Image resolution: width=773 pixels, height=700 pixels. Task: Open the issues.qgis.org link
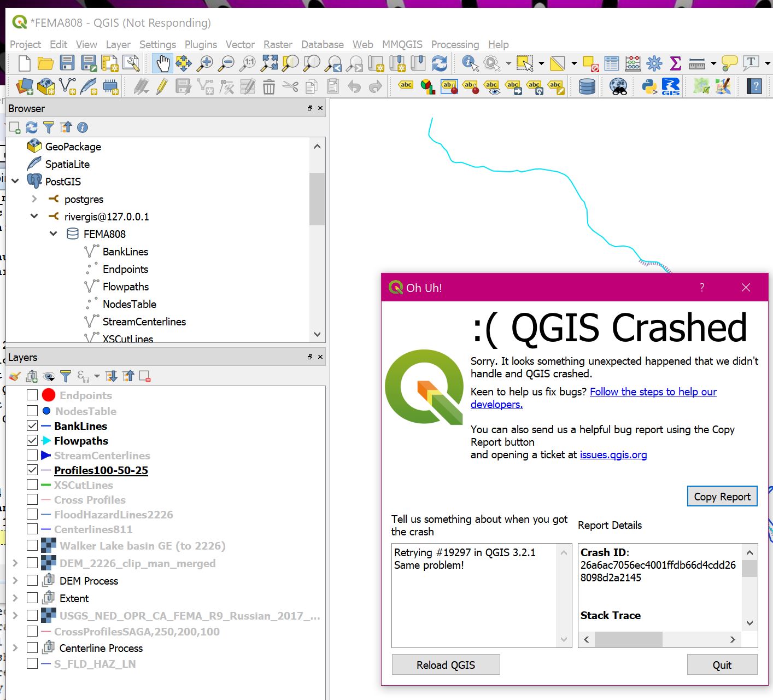[613, 455]
